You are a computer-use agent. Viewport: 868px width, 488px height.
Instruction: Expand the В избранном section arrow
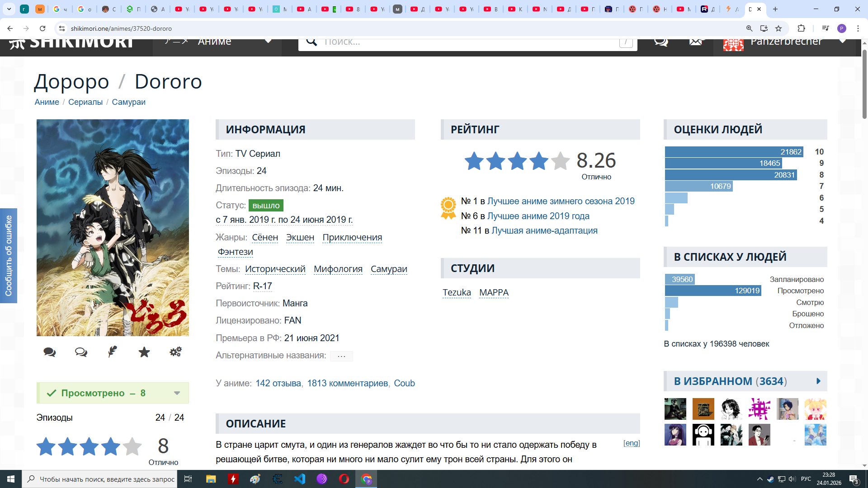(818, 381)
